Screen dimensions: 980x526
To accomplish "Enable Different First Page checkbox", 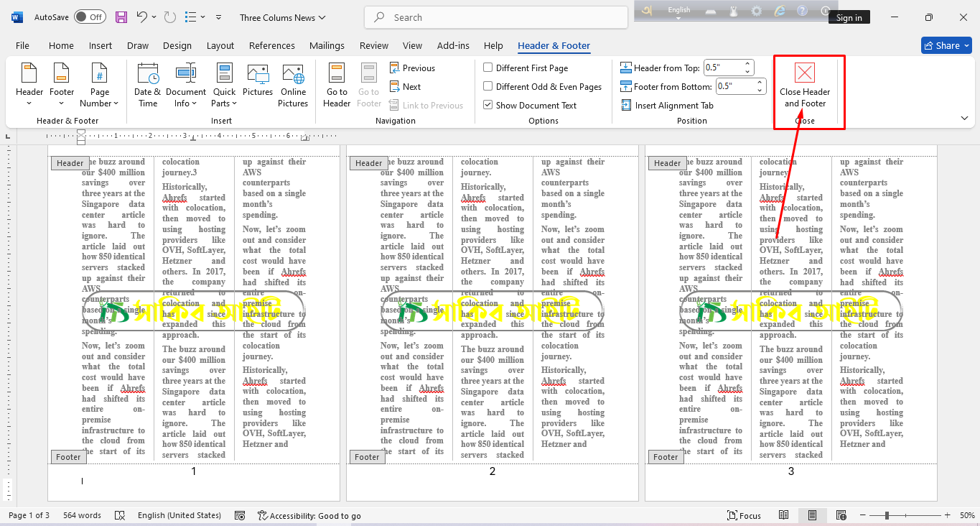I will pos(488,68).
